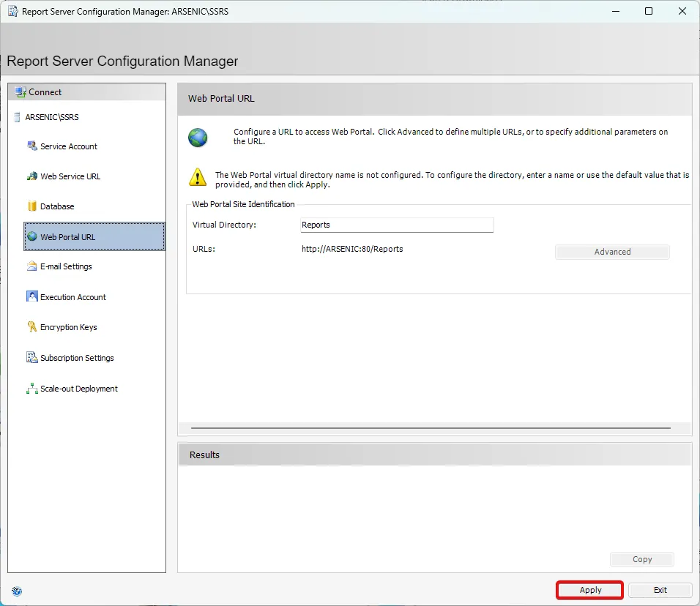This screenshot has height=606, width=700.
Task: Click the Database cylinder icon
Action: 32,206
